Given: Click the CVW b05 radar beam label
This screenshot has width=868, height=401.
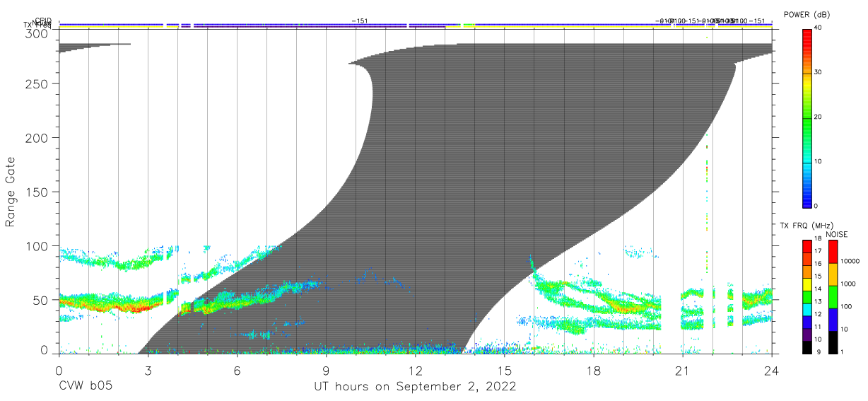Looking at the screenshot, I should click(86, 386).
